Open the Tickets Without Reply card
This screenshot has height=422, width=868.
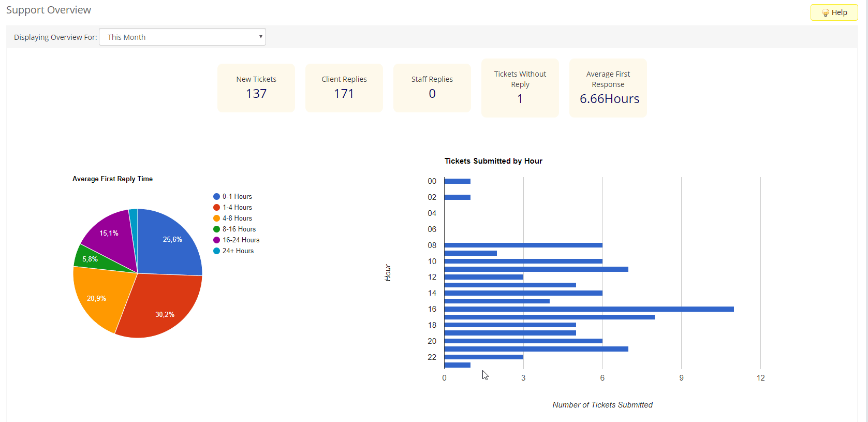point(520,88)
